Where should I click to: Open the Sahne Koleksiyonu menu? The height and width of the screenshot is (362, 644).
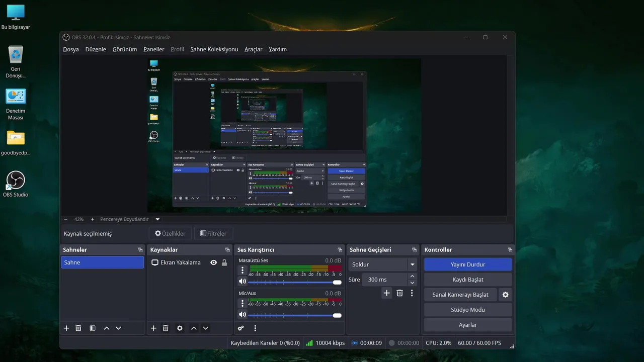click(x=214, y=49)
